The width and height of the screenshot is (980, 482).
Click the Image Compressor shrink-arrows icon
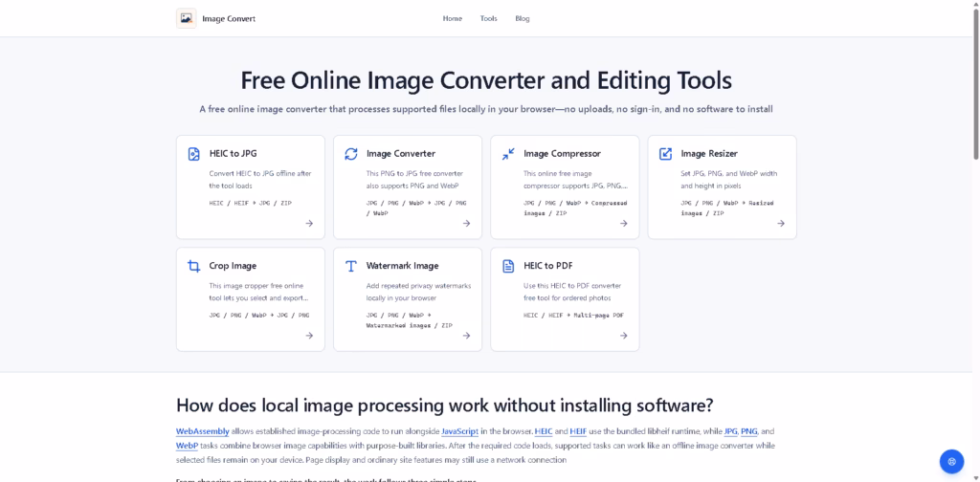click(508, 154)
